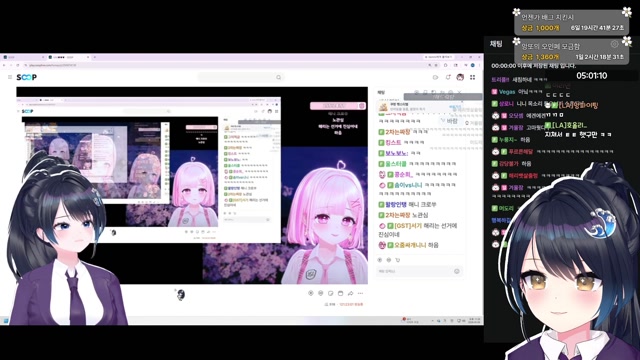Click the streamer avatar below the video player
This screenshot has width=640, height=360.
(181, 294)
